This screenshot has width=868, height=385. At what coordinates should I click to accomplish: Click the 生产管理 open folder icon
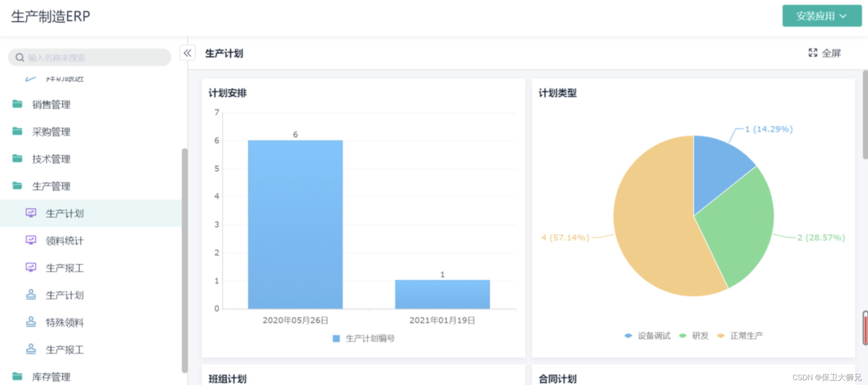pos(17,186)
